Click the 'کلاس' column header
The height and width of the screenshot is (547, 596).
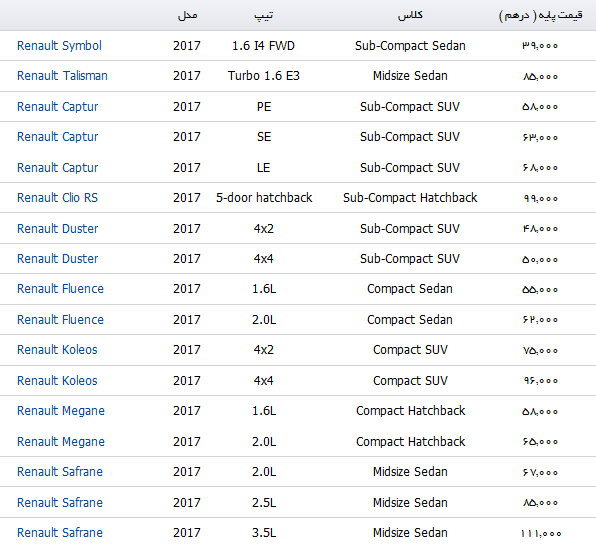410,15
